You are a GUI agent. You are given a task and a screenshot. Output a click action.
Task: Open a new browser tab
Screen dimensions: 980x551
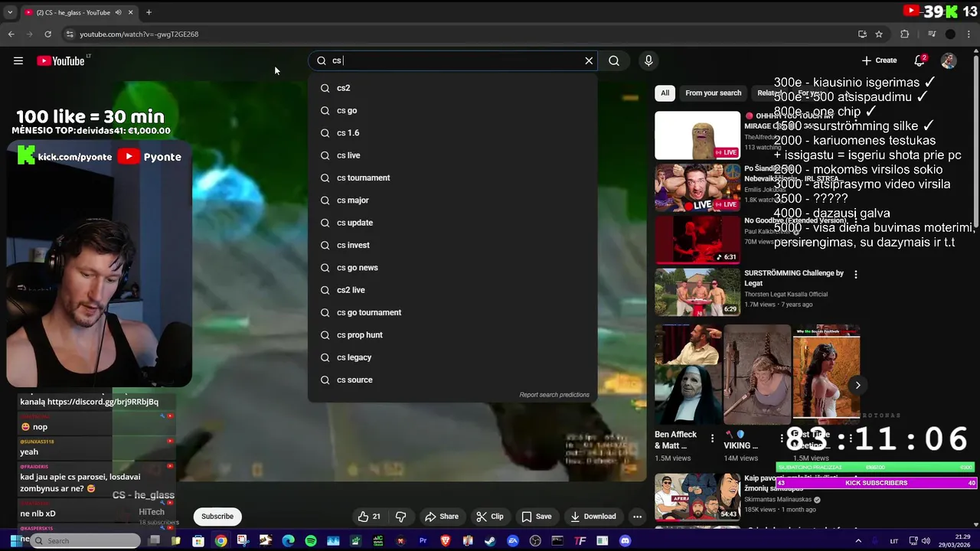149,12
